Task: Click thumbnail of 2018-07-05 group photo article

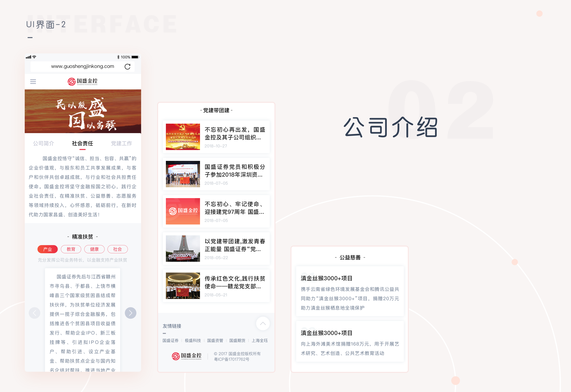Action: point(183,174)
